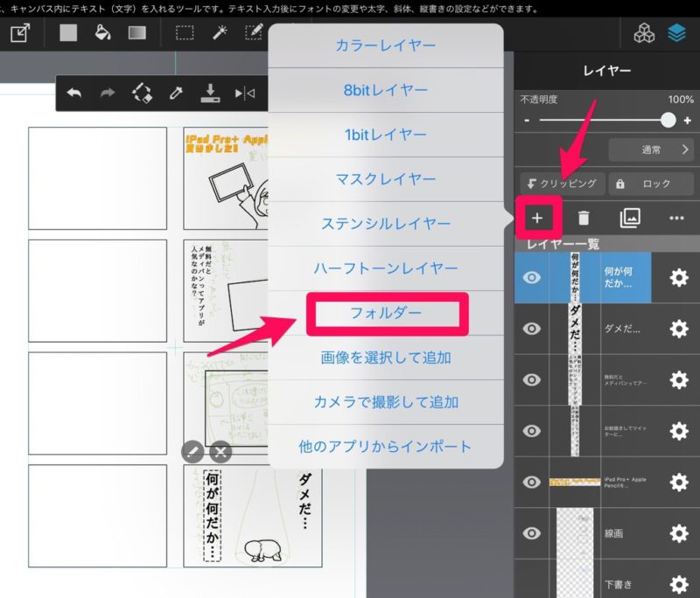Screen dimensions: 700x598
Task: Tap the text cancel X bubble on canvas
Action: 220,452
